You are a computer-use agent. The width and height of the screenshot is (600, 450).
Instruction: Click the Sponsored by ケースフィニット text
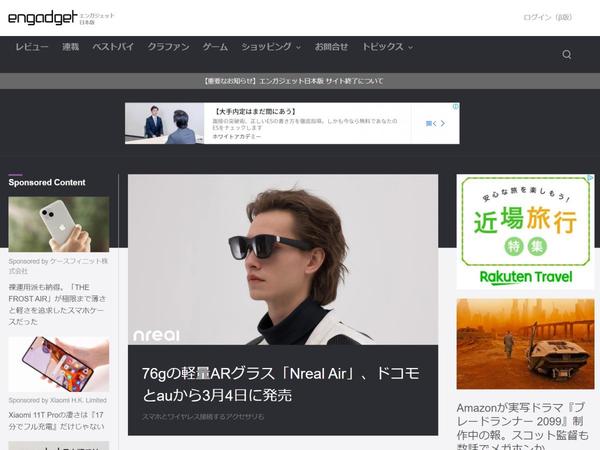58,266
